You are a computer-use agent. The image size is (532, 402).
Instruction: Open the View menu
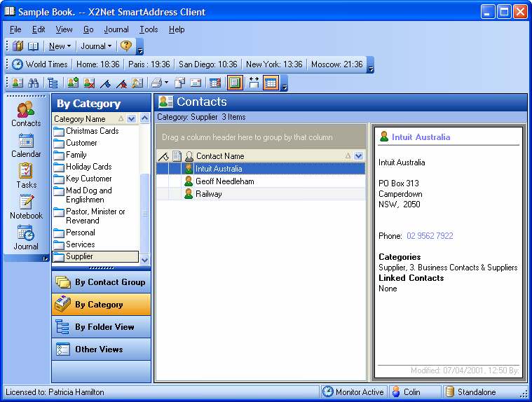(64, 29)
